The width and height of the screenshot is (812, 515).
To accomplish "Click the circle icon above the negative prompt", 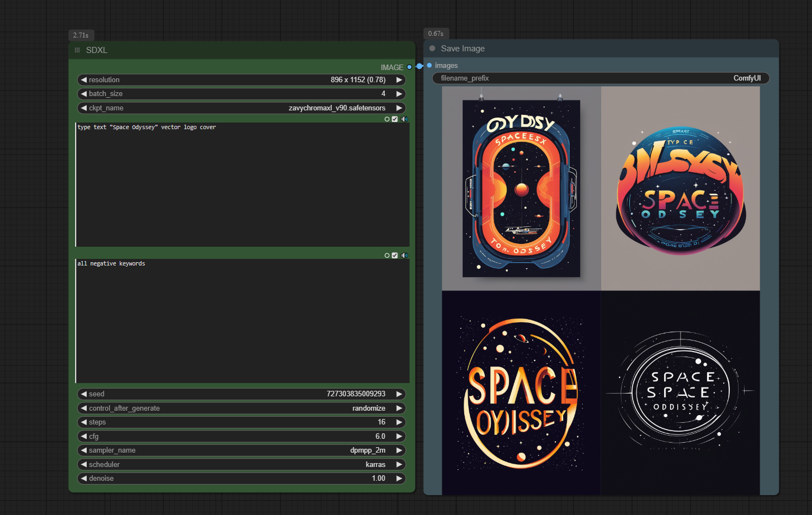I will tap(387, 256).
